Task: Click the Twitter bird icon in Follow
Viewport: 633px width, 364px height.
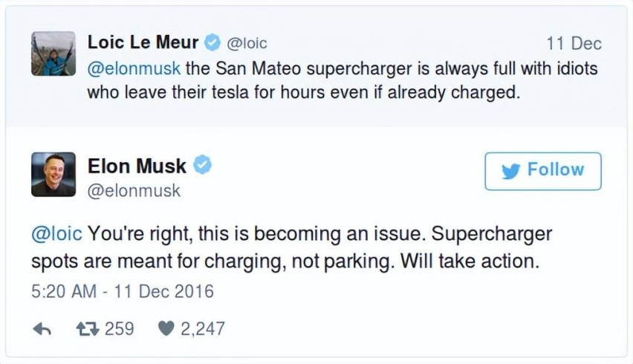Action: [510, 171]
